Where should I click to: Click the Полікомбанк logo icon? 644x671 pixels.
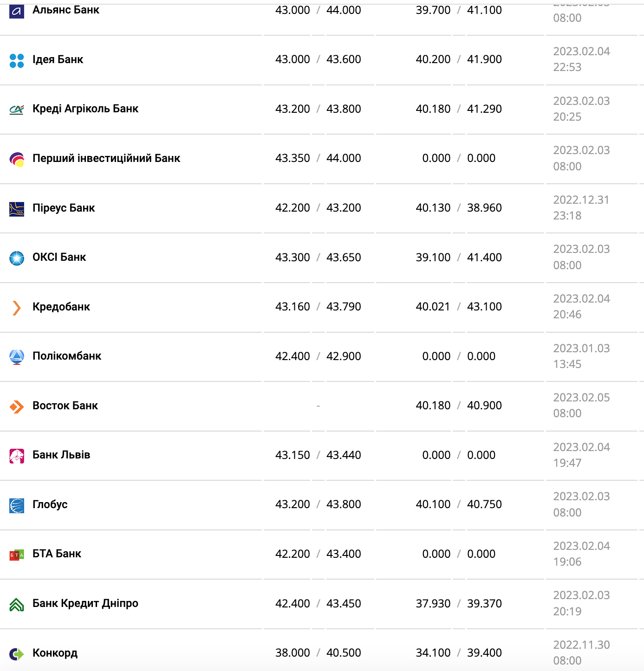point(17,357)
